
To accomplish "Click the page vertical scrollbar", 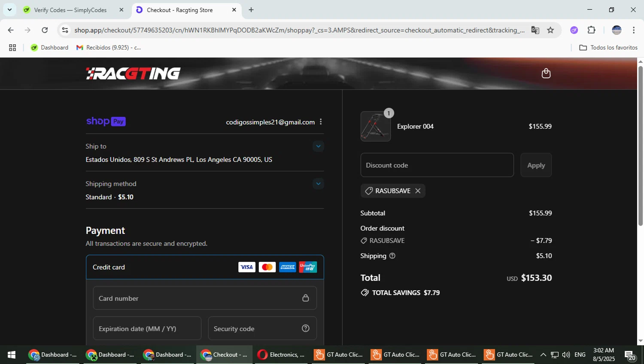I will pos(641,146).
